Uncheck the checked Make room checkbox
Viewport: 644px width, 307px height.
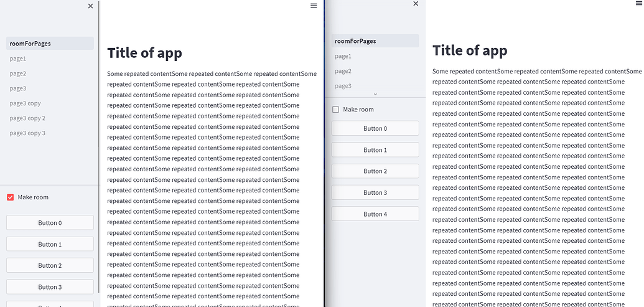click(11, 197)
